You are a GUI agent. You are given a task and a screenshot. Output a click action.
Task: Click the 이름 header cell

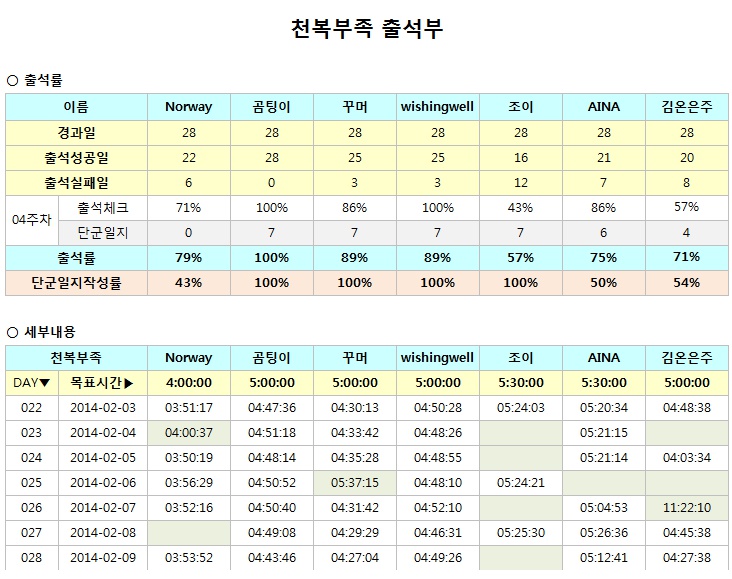(76, 107)
